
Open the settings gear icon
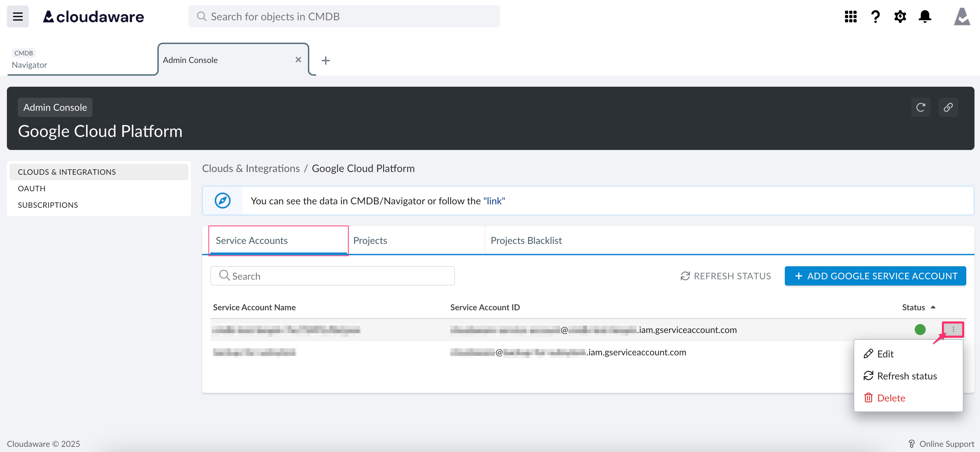pos(900,17)
